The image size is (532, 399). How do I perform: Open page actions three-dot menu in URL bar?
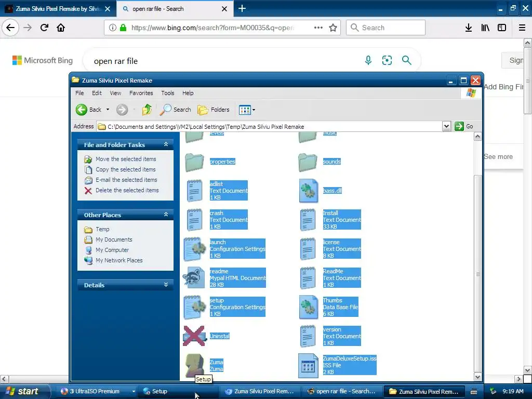click(x=318, y=28)
